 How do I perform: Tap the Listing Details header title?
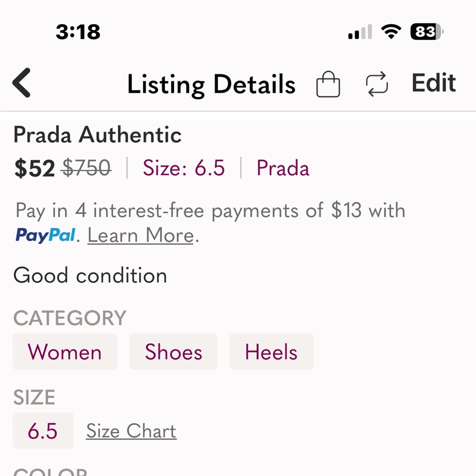[211, 84]
